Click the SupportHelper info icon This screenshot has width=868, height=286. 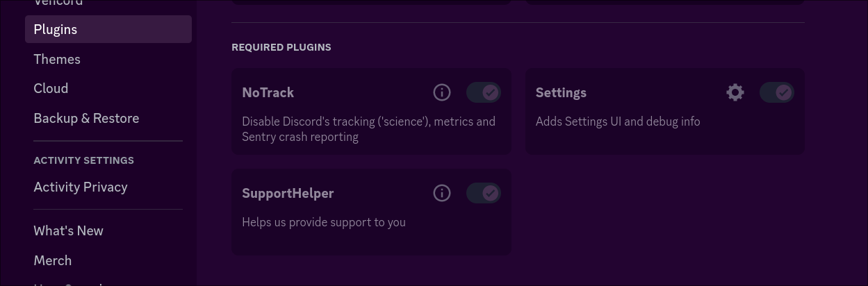(442, 193)
